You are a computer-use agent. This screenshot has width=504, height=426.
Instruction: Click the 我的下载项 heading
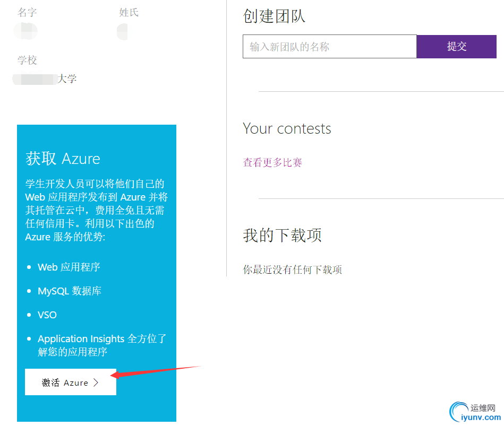[x=282, y=236]
